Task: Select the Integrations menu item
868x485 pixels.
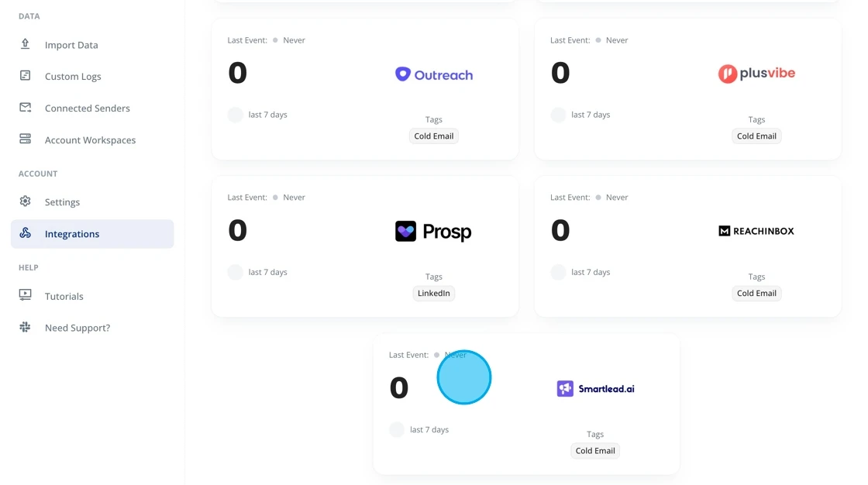Action: [72, 233]
